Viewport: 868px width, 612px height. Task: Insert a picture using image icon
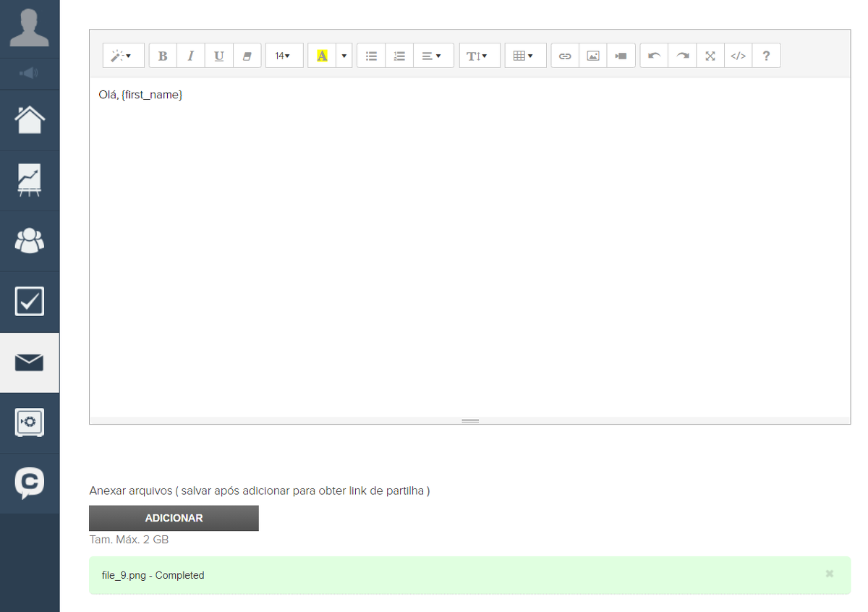click(x=593, y=56)
